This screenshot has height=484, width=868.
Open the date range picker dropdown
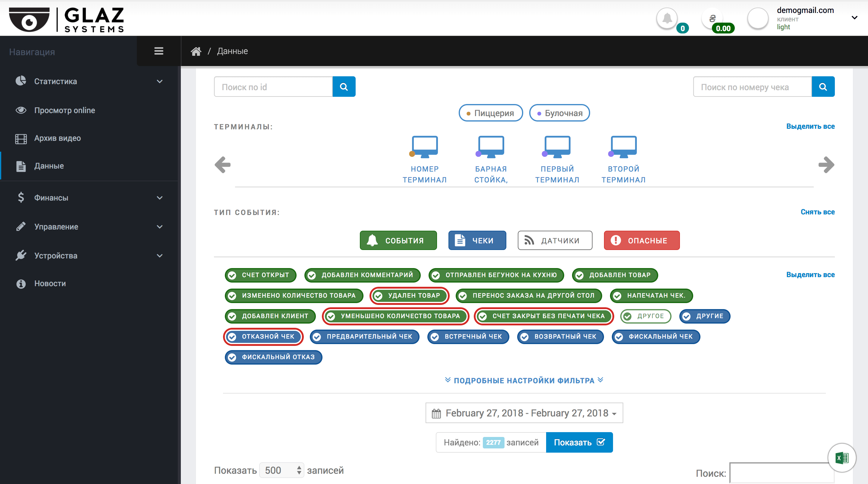click(524, 413)
